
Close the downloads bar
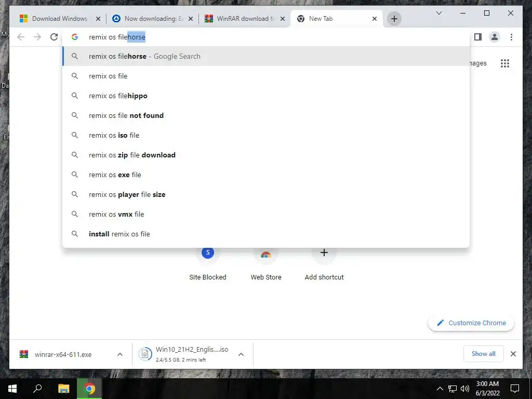coord(513,354)
